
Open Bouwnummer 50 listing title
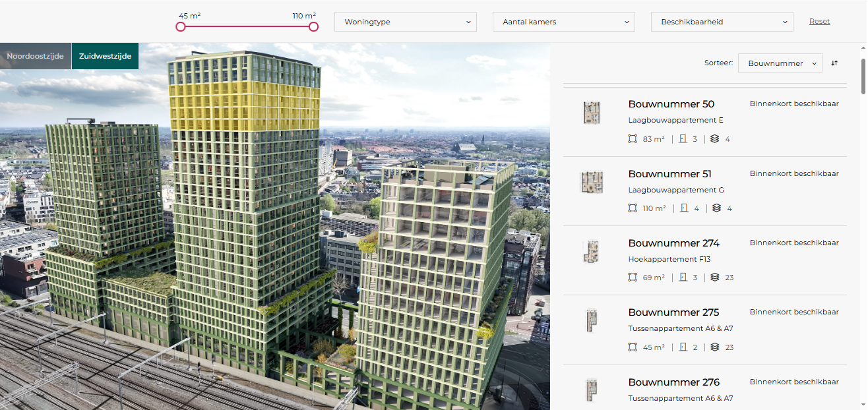click(x=671, y=104)
